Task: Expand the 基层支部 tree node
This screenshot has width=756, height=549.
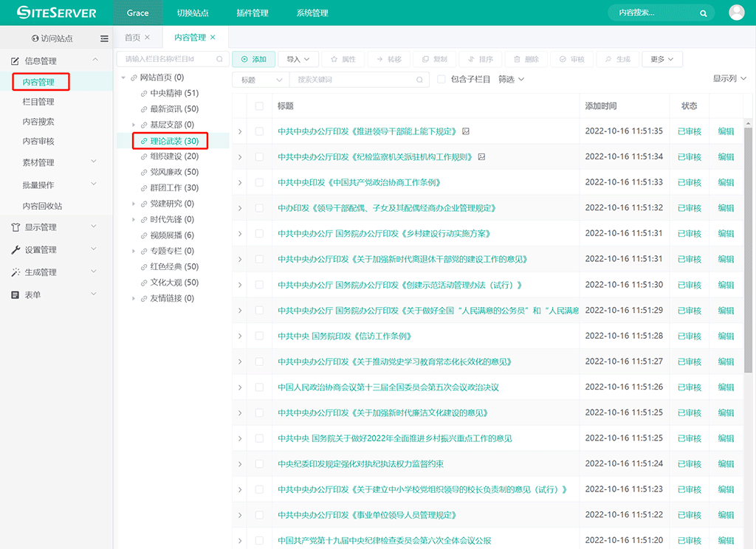Action: (134, 125)
